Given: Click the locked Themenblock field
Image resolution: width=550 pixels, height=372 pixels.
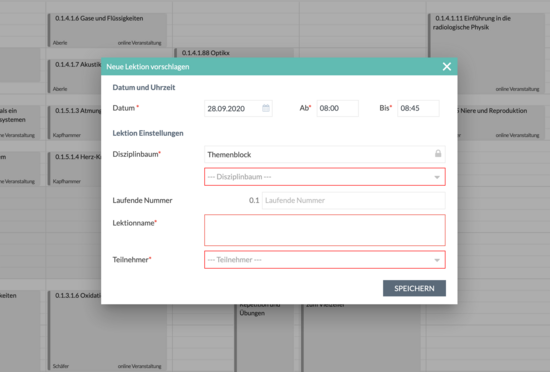Looking at the screenshot, I should tap(325, 154).
